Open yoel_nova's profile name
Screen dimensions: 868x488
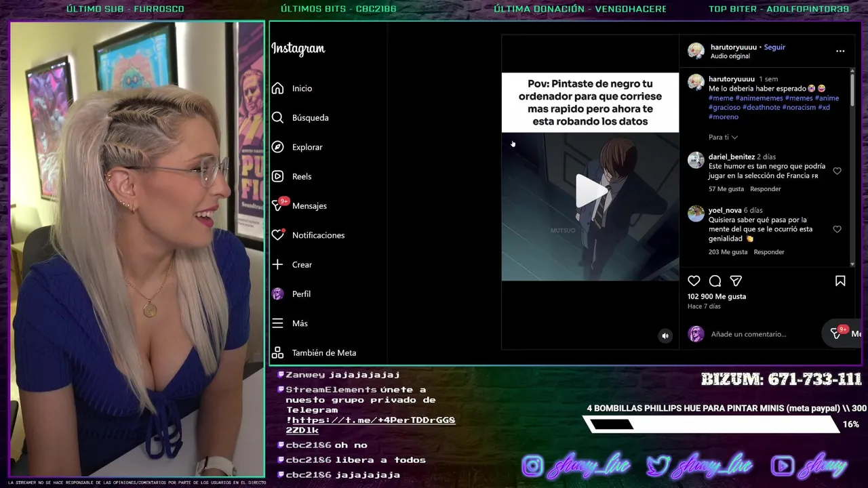coord(725,210)
